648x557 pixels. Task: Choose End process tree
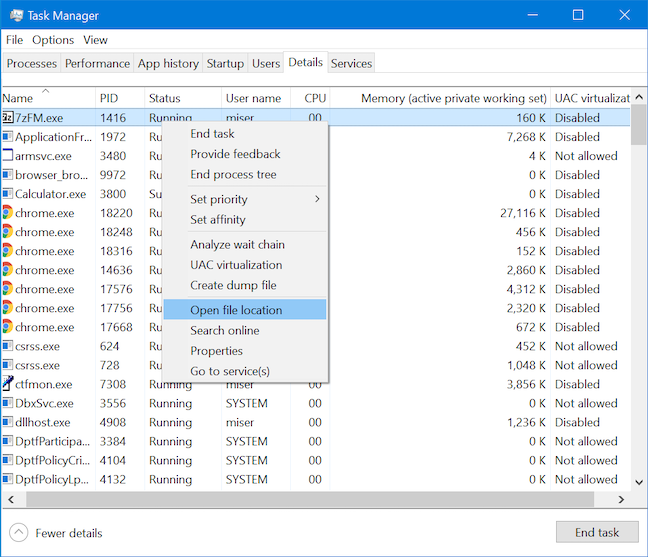click(x=245, y=174)
